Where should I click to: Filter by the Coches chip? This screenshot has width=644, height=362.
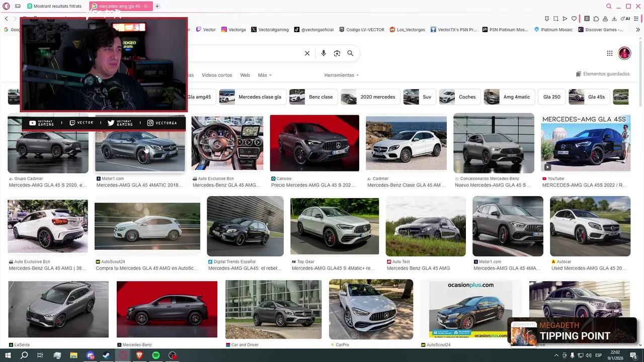pos(460,97)
